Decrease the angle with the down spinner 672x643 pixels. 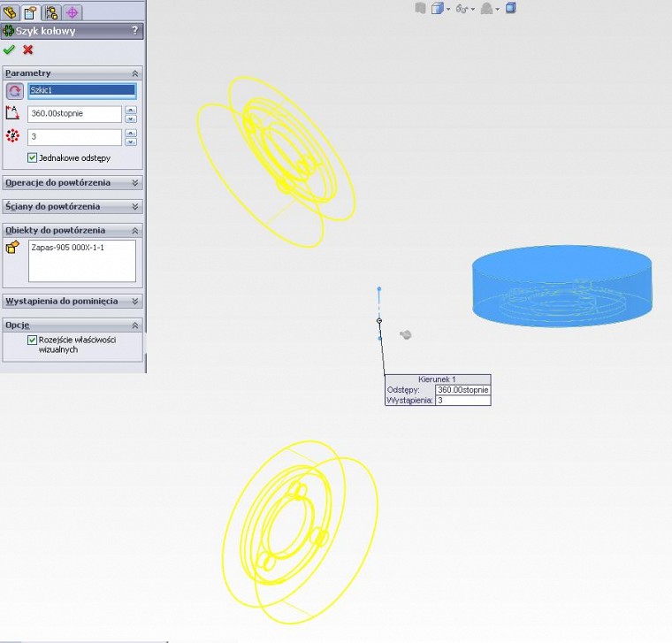click(x=131, y=119)
